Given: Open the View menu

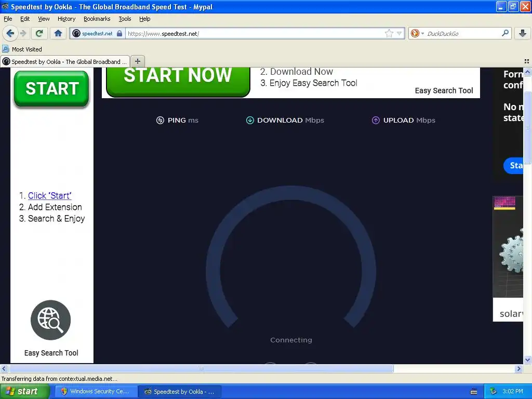Looking at the screenshot, I should (x=44, y=19).
